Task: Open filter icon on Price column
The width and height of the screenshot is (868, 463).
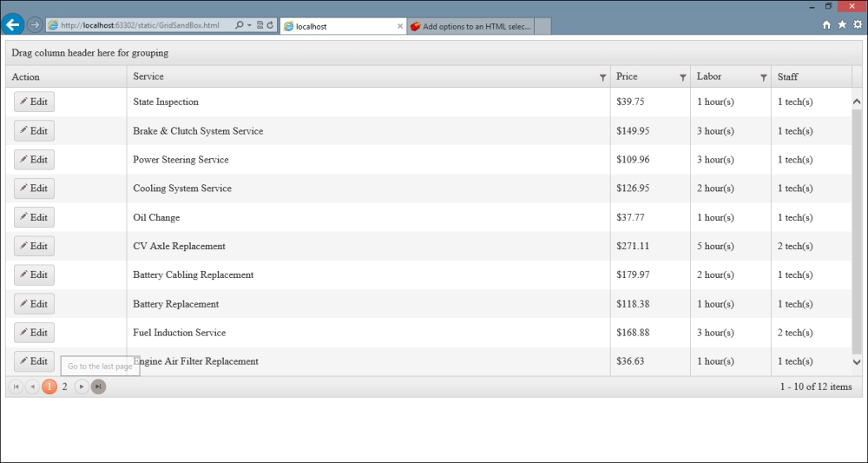Action: coord(683,77)
